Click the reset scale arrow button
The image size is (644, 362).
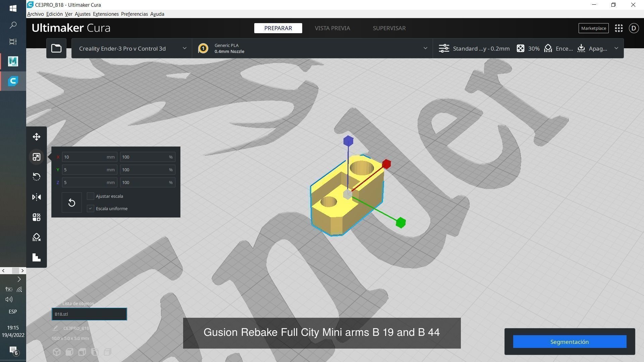(x=71, y=202)
